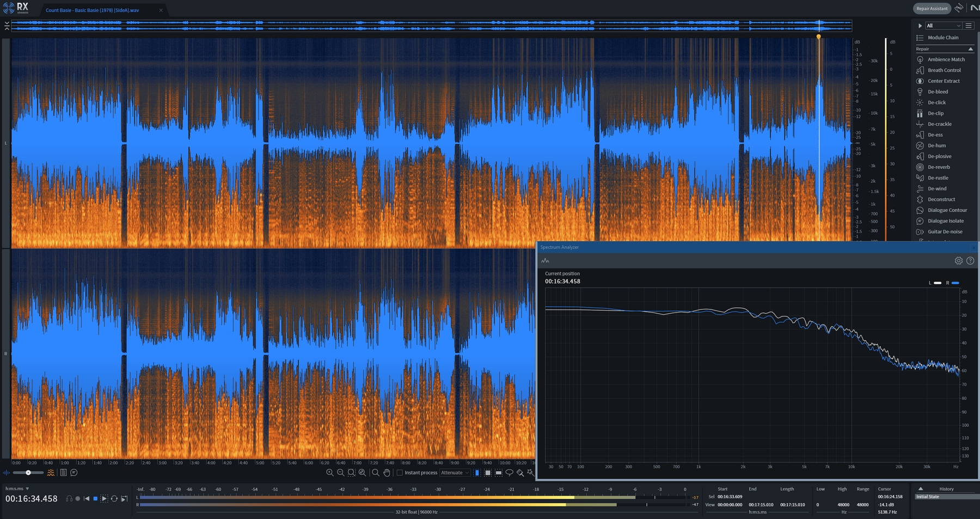
Task: Open the h:m:s.ms time format dropdown
Action: coord(17,489)
